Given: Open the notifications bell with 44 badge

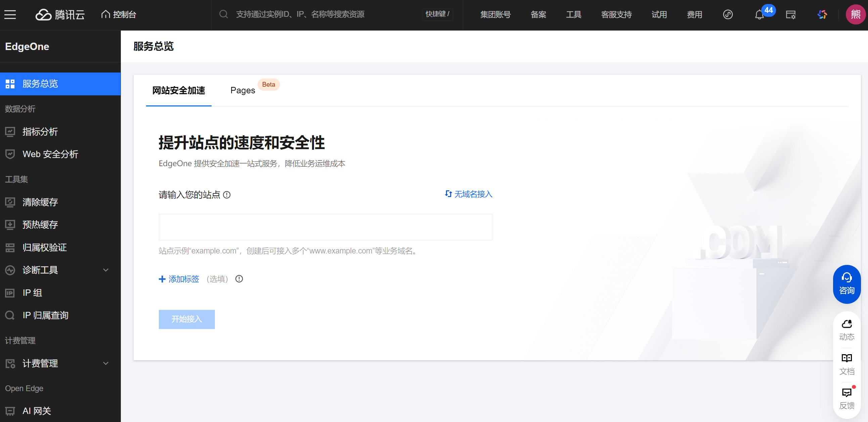Looking at the screenshot, I should [759, 14].
